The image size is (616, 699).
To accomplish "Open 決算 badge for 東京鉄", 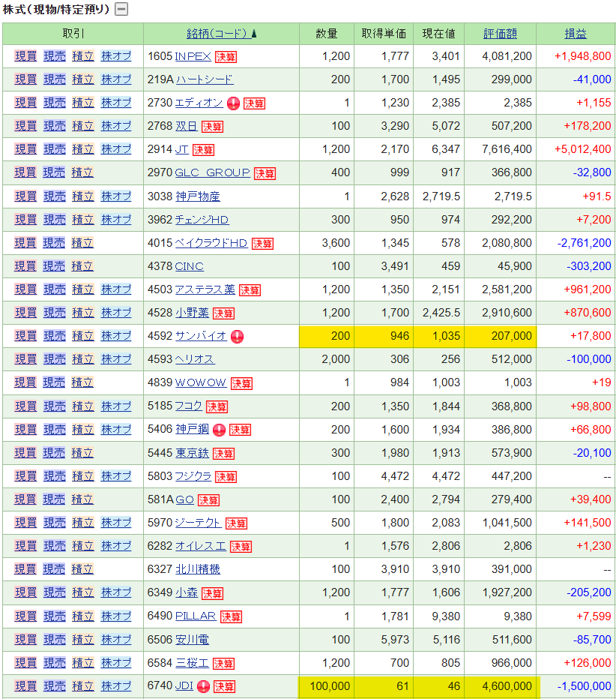I will tap(223, 453).
